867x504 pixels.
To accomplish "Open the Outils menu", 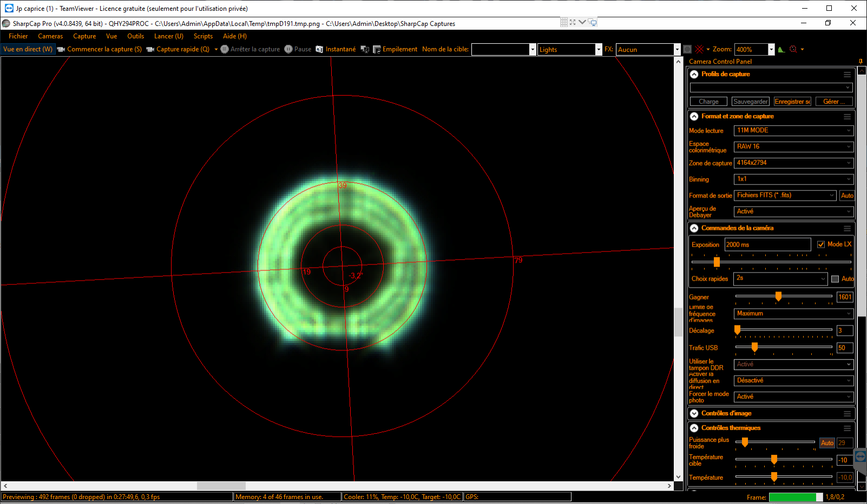I will (x=135, y=36).
